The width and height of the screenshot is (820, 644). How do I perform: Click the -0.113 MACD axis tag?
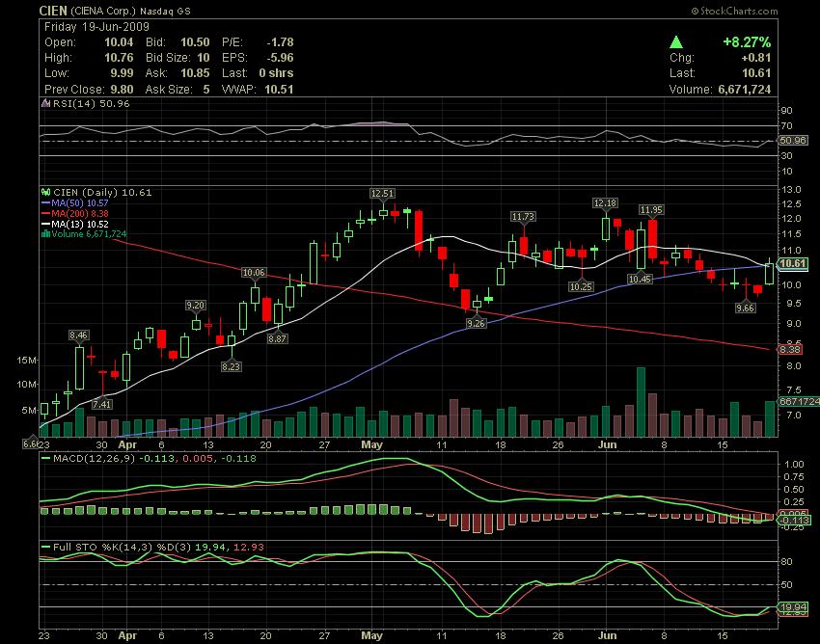[794, 520]
